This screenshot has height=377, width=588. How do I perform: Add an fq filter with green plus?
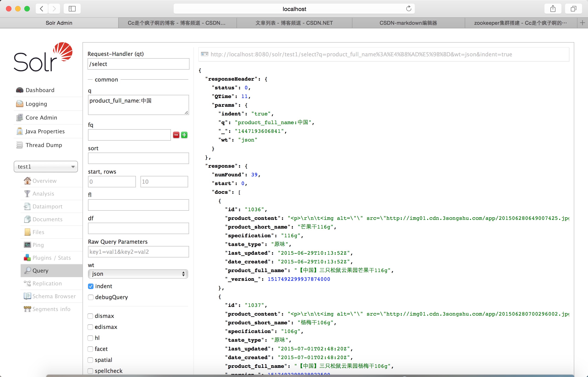[184, 135]
